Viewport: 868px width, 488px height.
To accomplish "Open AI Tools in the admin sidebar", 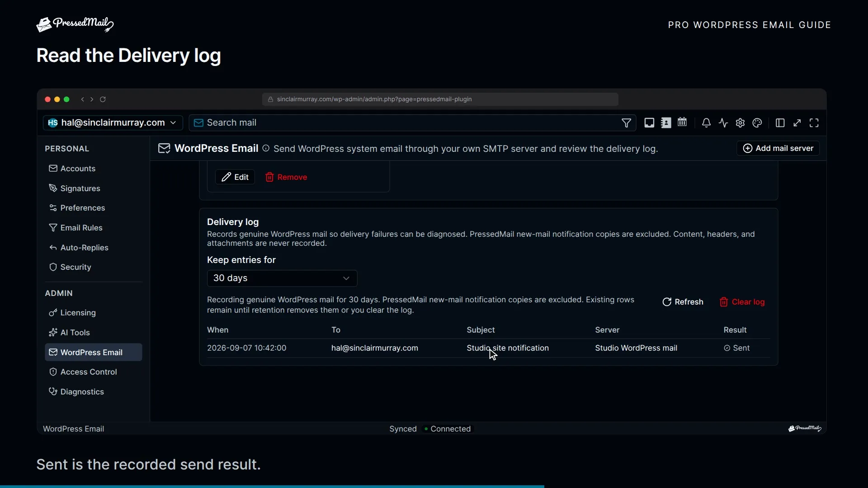I will click(x=94, y=333).
